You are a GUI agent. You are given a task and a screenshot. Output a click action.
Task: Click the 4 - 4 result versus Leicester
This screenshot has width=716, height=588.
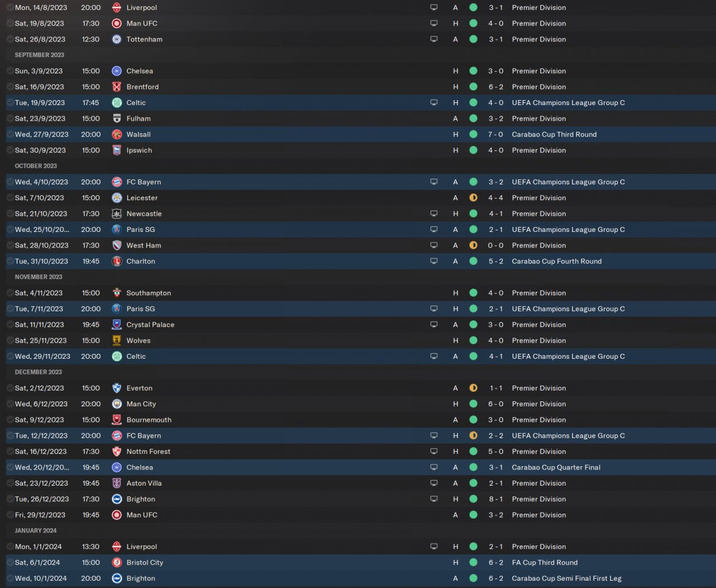coord(496,198)
